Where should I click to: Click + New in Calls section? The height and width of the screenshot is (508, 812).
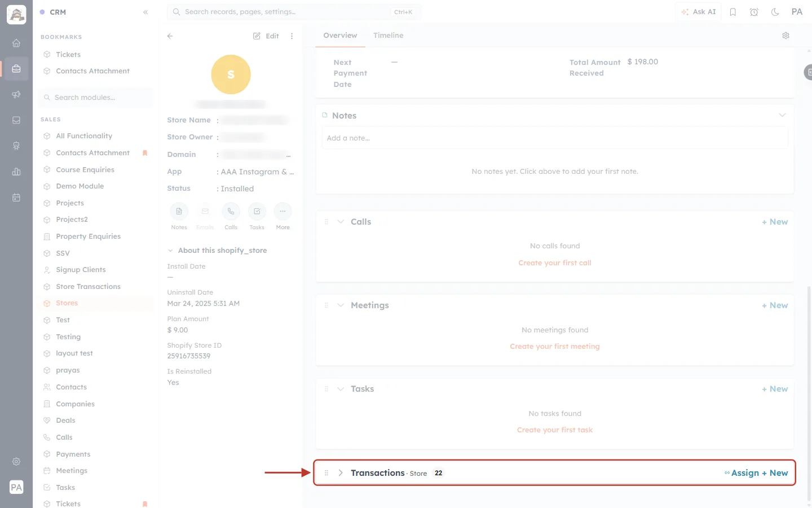coord(775,222)
